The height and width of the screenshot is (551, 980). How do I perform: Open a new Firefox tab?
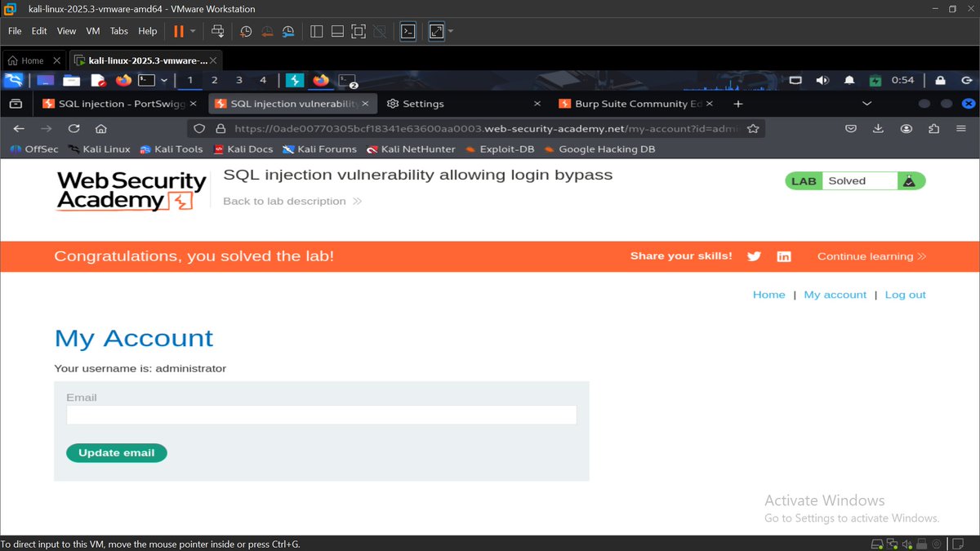(x=738, y=104)
